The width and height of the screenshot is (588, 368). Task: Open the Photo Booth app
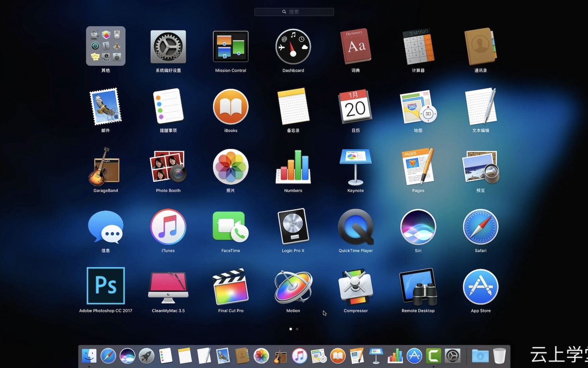[x=168, y=166]
